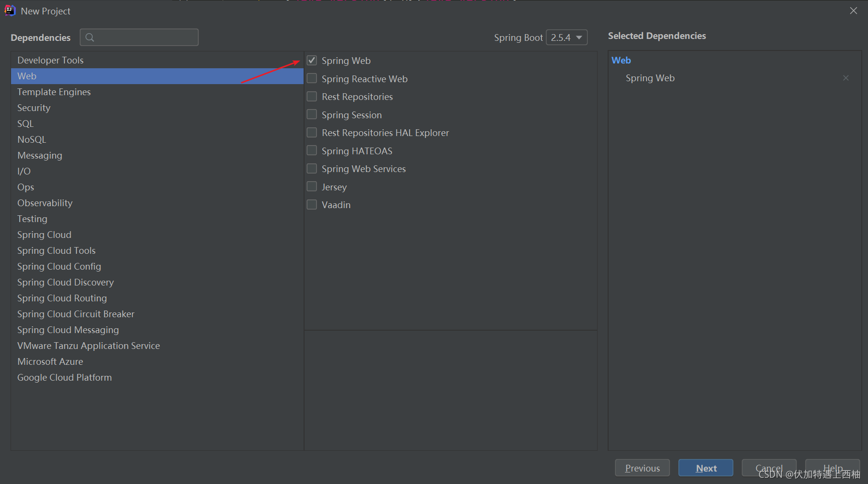
Task: Open the Help button
Action: point(832,468)
